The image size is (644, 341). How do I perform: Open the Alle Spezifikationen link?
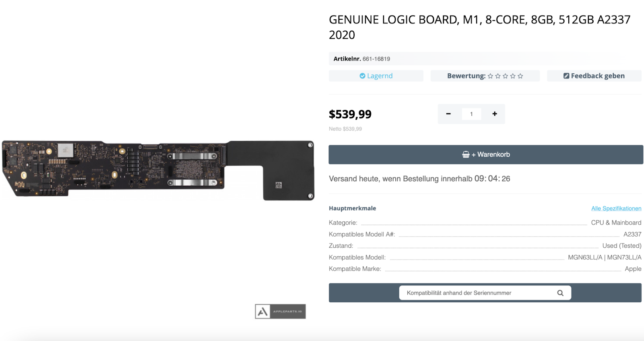[x=616, y=208]
